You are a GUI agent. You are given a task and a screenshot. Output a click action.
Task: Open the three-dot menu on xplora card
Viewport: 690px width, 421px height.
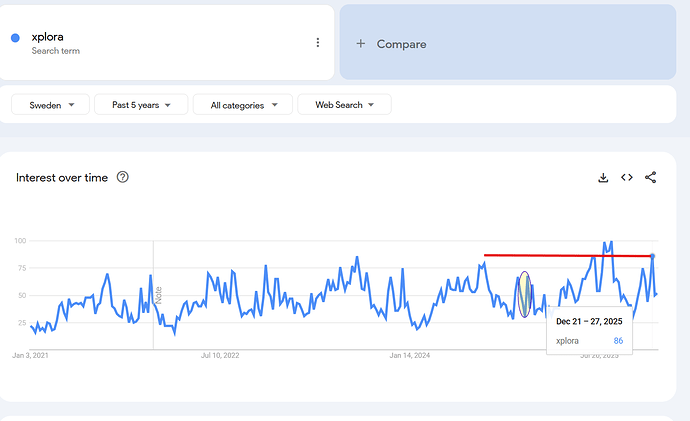pos(318,43)
